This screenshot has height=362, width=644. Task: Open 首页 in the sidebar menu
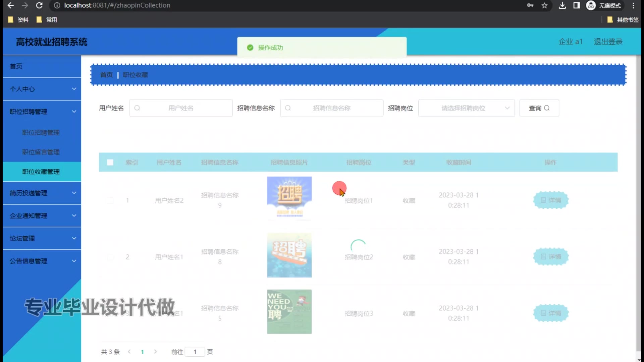(16, 66)
